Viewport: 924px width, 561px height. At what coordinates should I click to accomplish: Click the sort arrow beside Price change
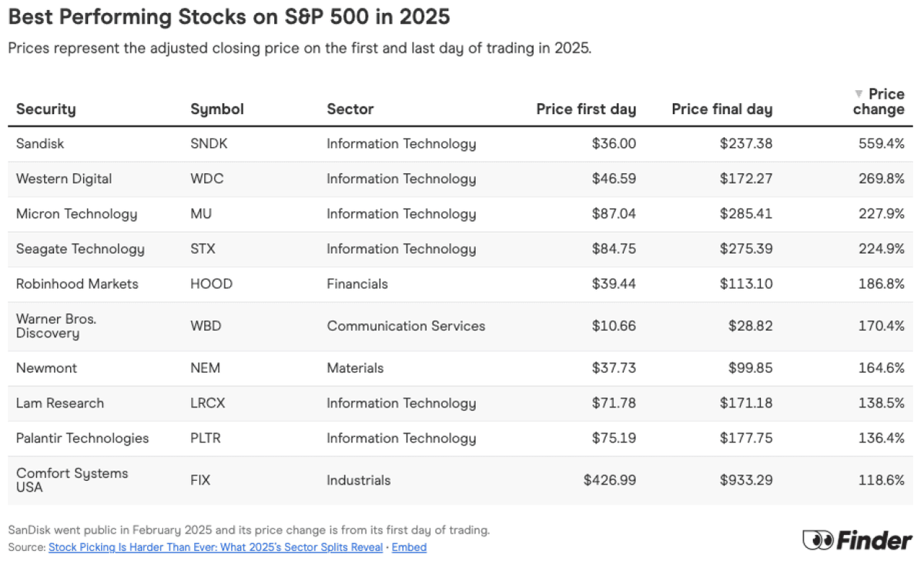click(859, 93)
